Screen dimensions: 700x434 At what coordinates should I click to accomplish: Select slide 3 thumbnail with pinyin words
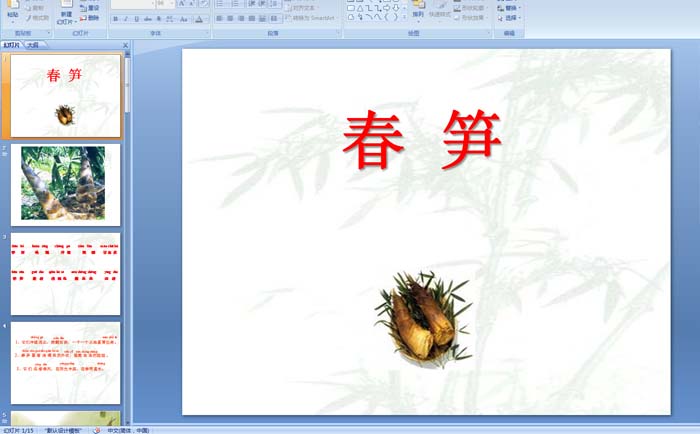66,274
